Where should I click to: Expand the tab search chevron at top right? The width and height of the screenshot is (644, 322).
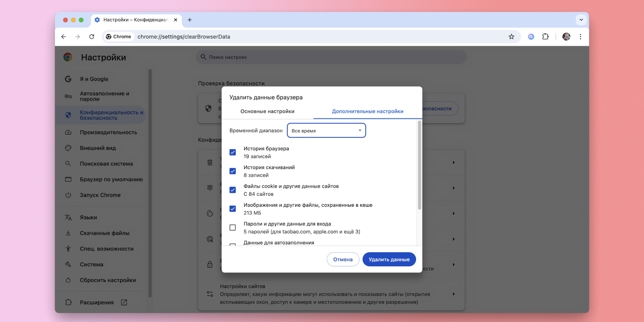pos(581,20)
